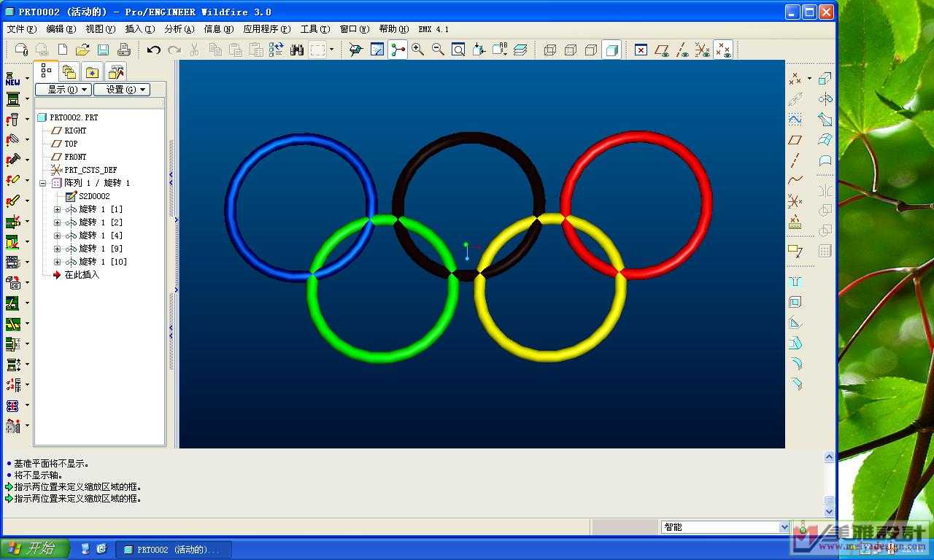
Task: Collapse the 阵列 1 / 旋转 1 node
Action: pos(43,183)
